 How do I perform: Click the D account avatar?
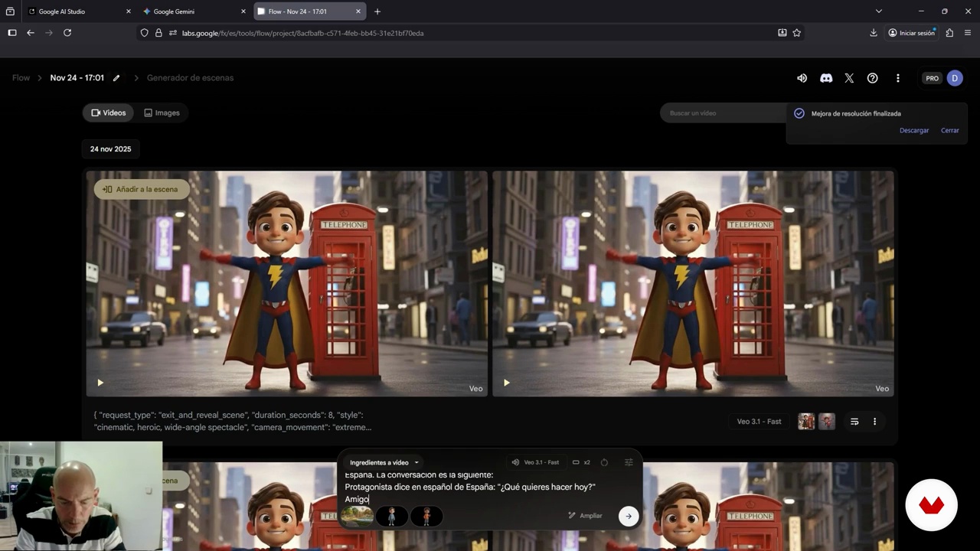[954, 78]
